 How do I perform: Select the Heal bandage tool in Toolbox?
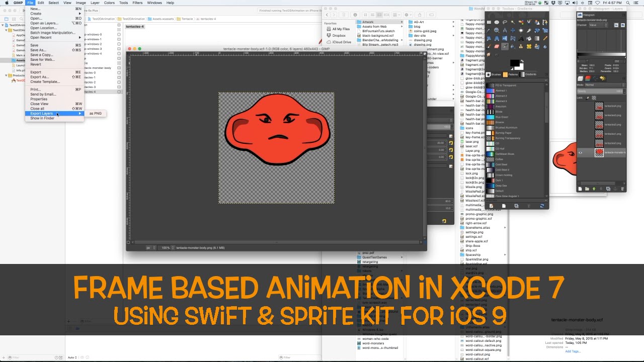(529, 46)
